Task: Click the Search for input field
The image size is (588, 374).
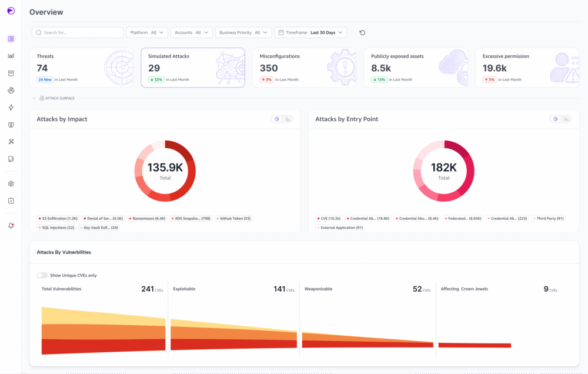Action: pos(78,32)
